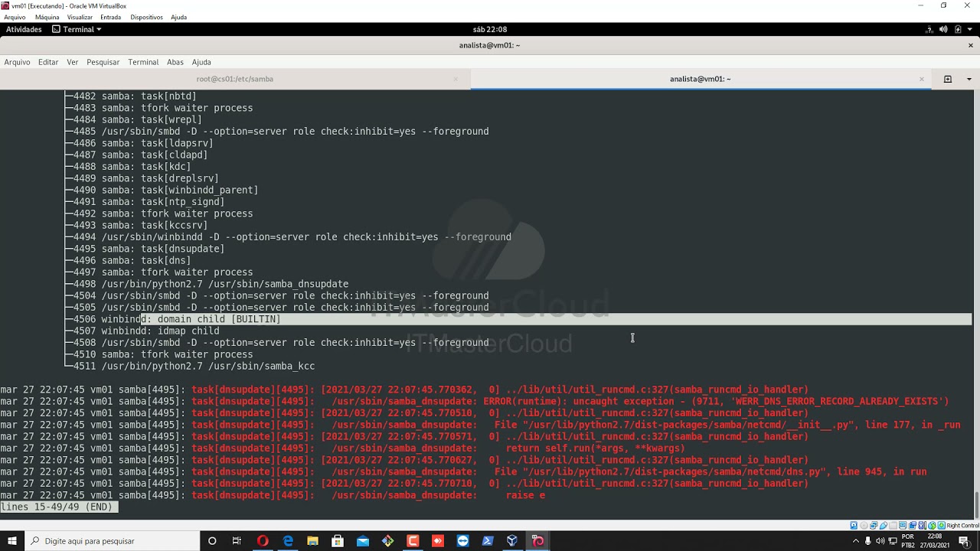The image size is (980, 551).
Task: Open VirtualBox Máquina menu
Action: 47,17
